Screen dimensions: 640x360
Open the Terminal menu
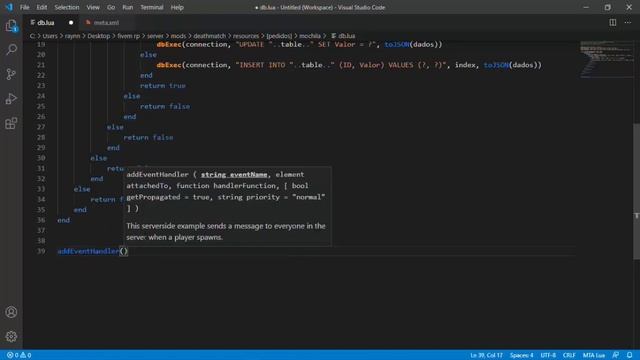152,7
